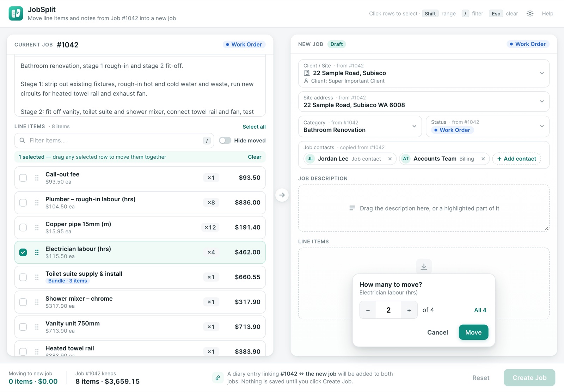The image size is (564, 392).
Task: Grab the drag handle for Copper pipe 15mm
Action: click(x=37, y=227)
